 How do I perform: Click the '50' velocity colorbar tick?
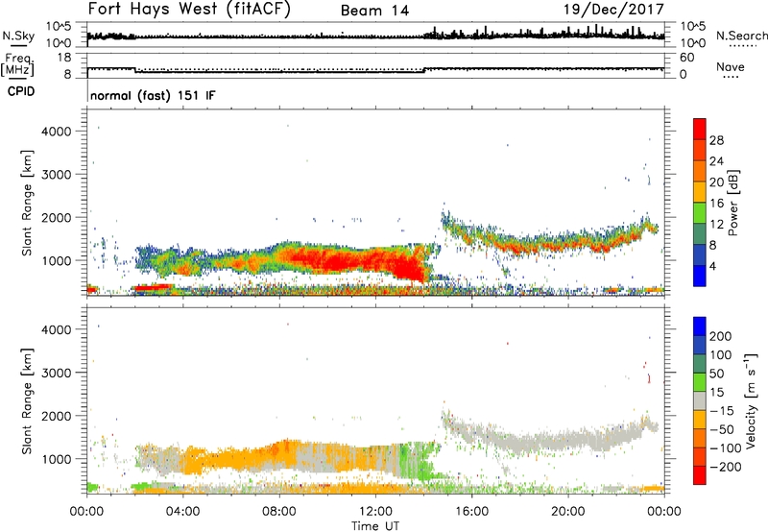point(717,374)
